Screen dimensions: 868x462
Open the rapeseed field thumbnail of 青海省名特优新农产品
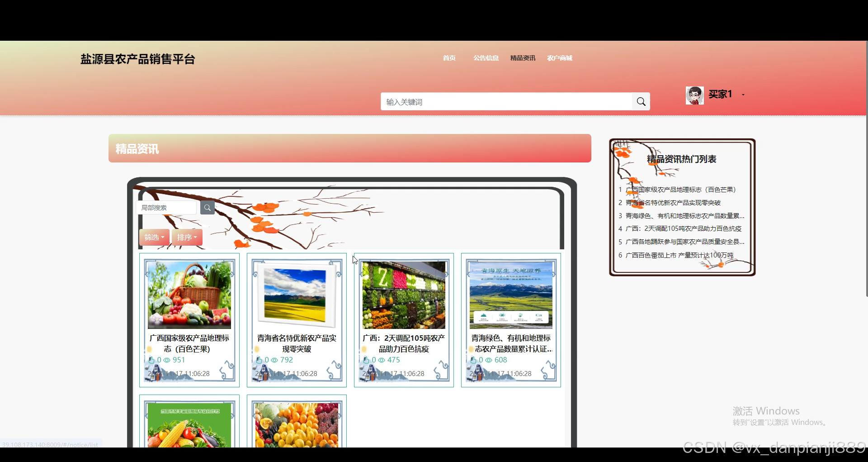tap(297, 295)
